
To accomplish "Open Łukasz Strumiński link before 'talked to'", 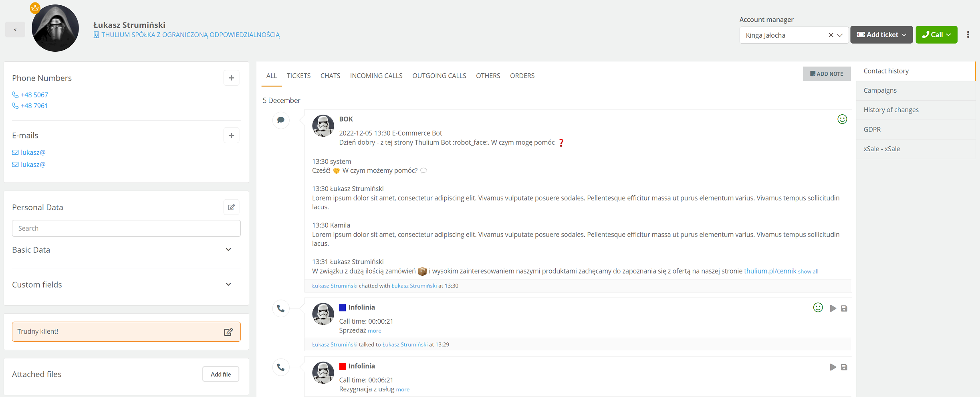I will pyautogui.click(x=335, y=344).
